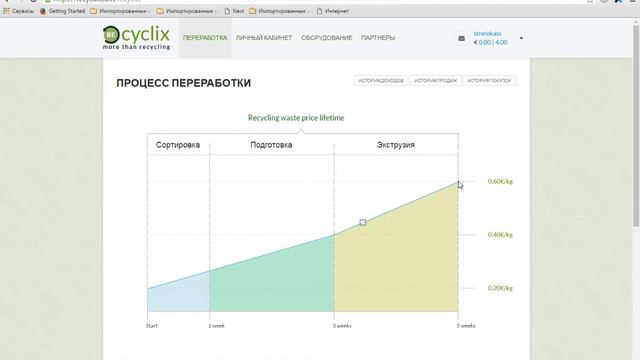Click the Recyclix logo
This screenshot has width=640, height=360.
click(136, 38)
